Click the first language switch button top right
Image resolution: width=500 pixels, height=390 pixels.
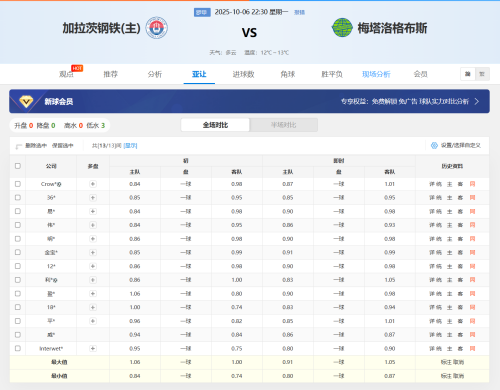[468, 74]
